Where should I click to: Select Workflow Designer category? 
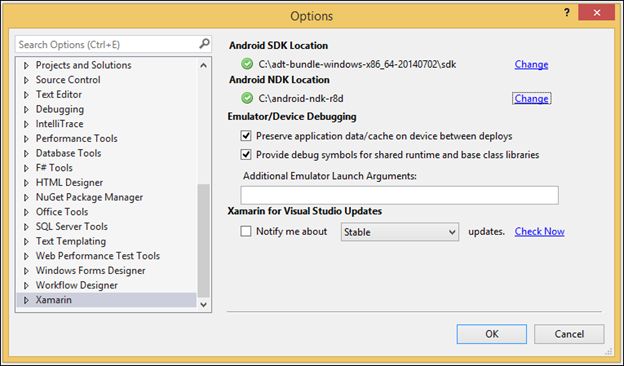tap(76, 285)
